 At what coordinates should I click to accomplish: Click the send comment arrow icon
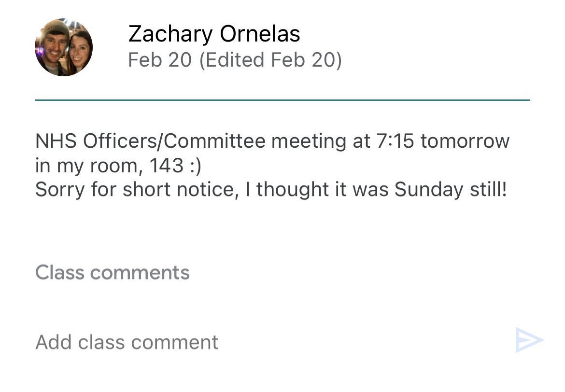pos(529,340)
